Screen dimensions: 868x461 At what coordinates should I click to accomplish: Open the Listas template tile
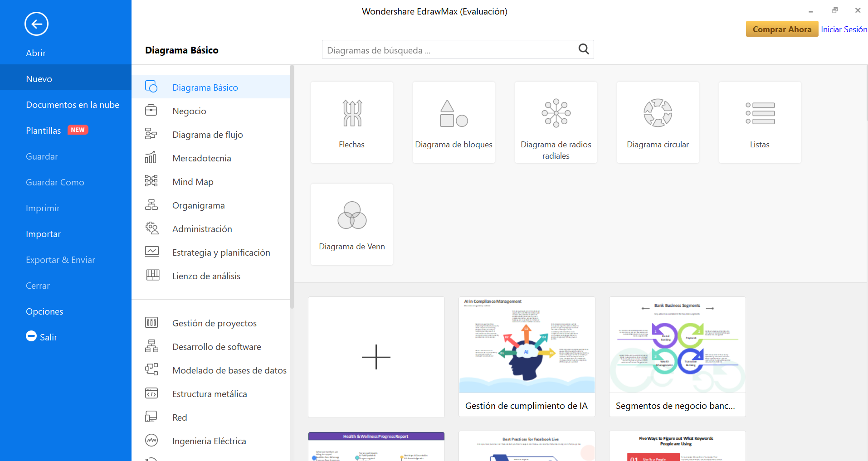[x=760, y=122]
